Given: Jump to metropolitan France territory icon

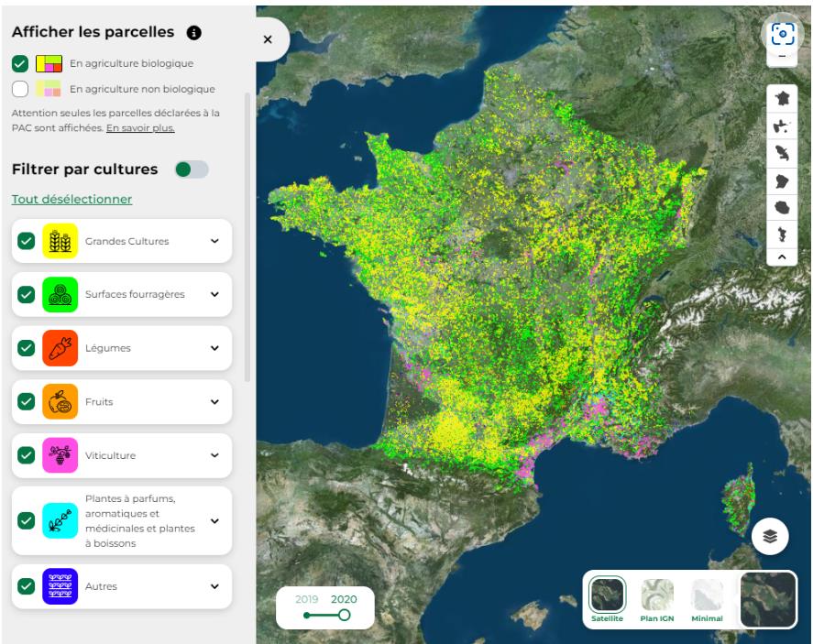Looking at the screenshot, I should click(782, 98).
